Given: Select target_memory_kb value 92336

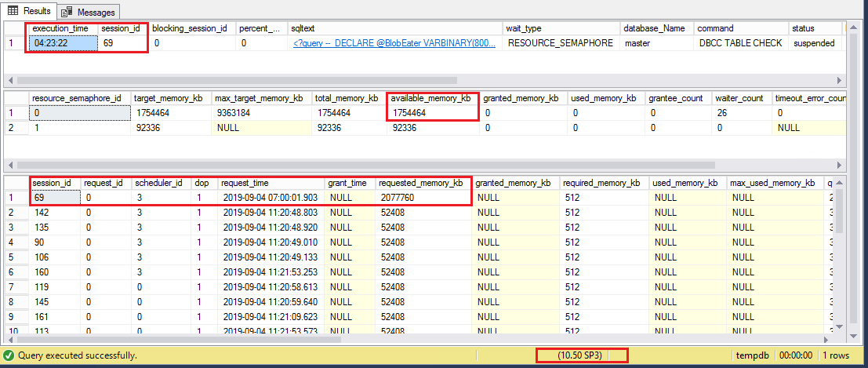Looking at the screenshot, I should [x=170, y=127].
